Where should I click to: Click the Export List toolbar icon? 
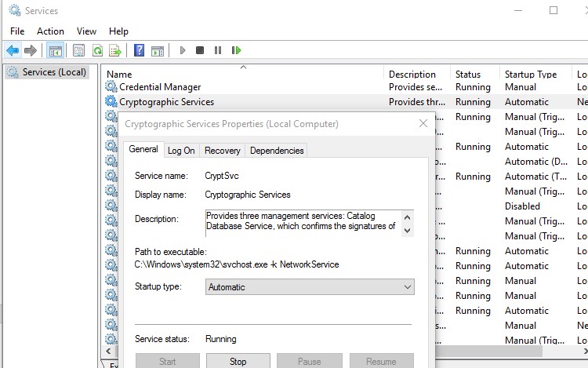tap(115, 50)
